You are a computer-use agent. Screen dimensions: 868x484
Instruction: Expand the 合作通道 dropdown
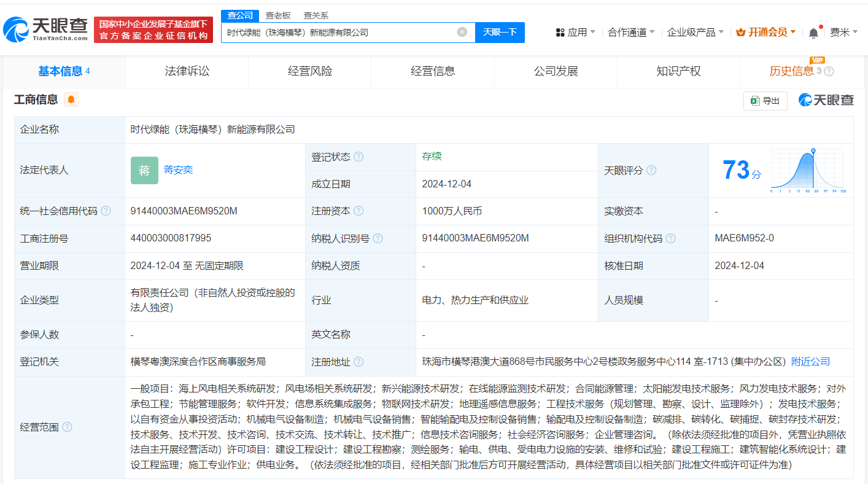631,32
